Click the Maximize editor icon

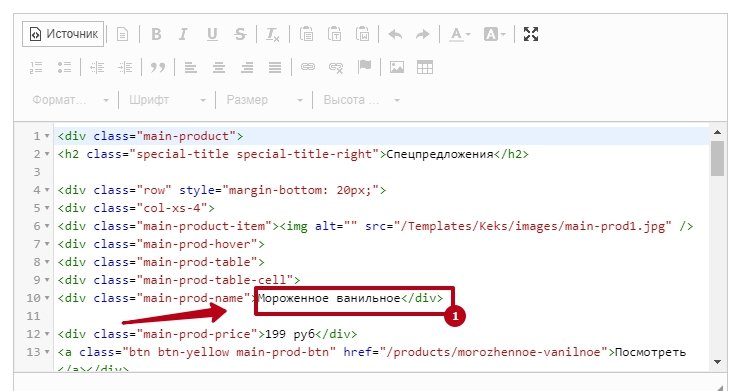531,34
